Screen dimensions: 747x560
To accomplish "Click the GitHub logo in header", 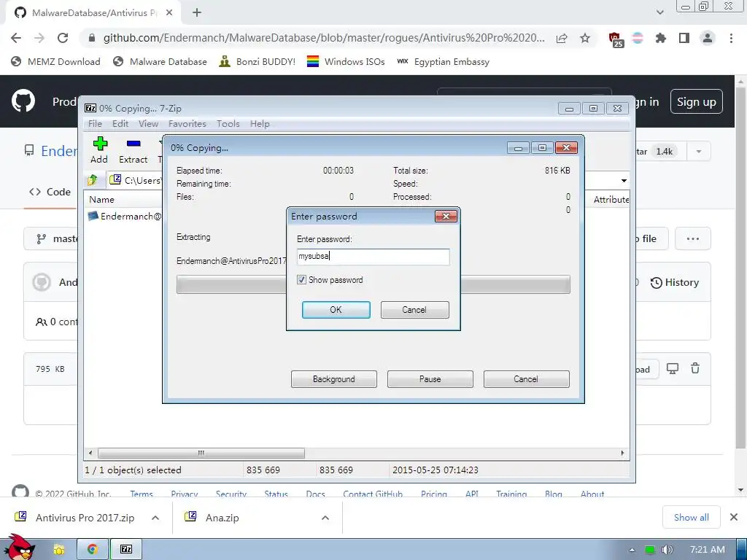I will point(23,101).
